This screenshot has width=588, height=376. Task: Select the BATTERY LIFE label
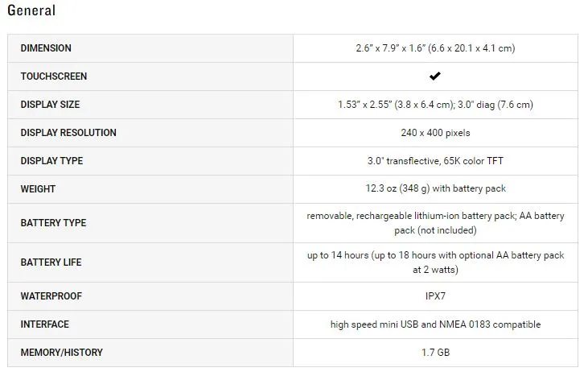click(x=51, y=262)
